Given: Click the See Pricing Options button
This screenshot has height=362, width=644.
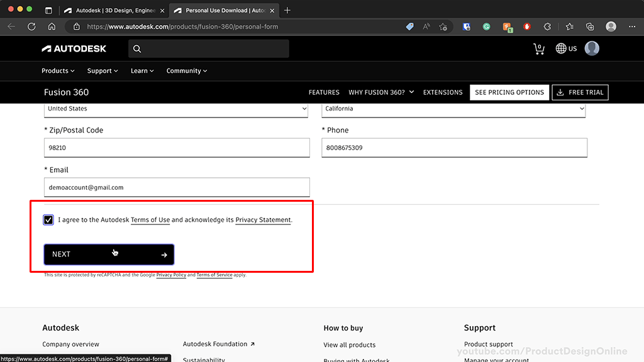Looking at the screenshot, I should [x=509, y=92].
